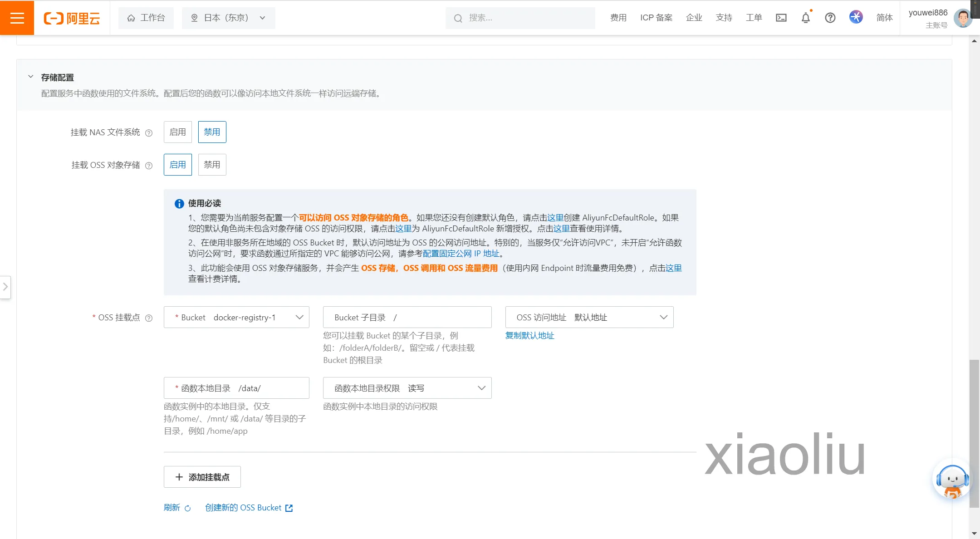Open the hamburger navigation menu

[x=17, y=18]
